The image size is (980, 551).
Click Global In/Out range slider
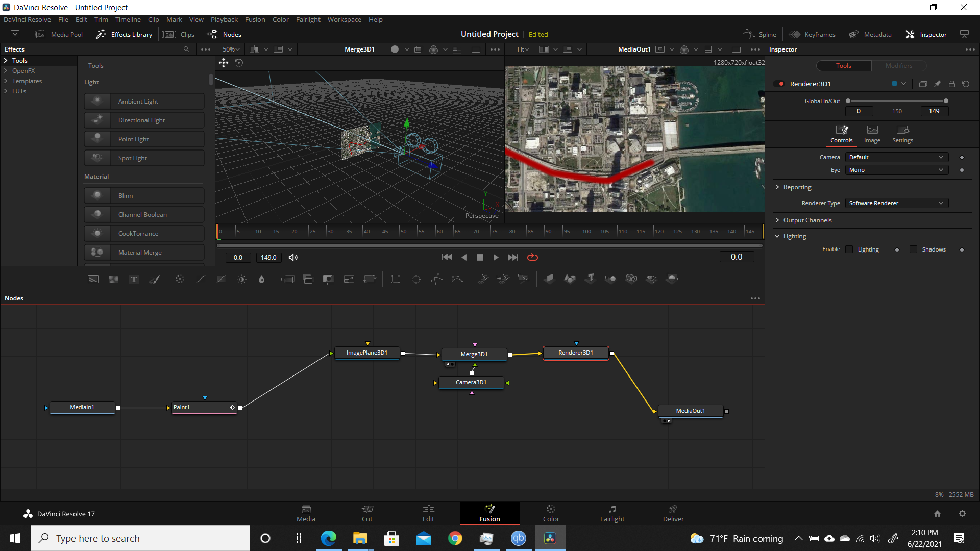coord(897,101)
